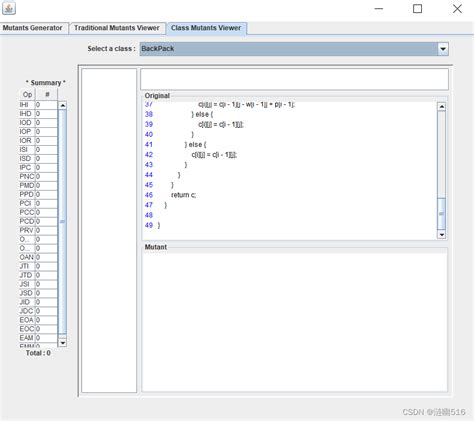Click the Original code pane up scroll arrow
This screenshot has width=474, height=421.
442,107
